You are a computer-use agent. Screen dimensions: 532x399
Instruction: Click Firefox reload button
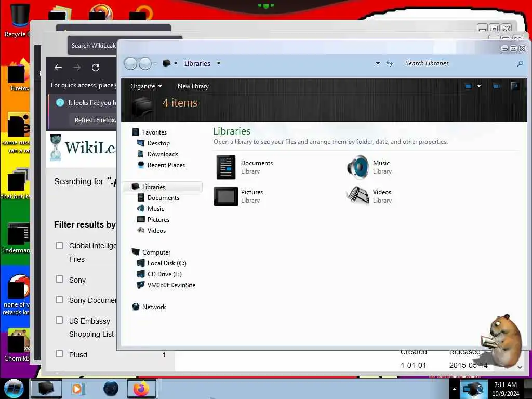[x=96, y=68]
